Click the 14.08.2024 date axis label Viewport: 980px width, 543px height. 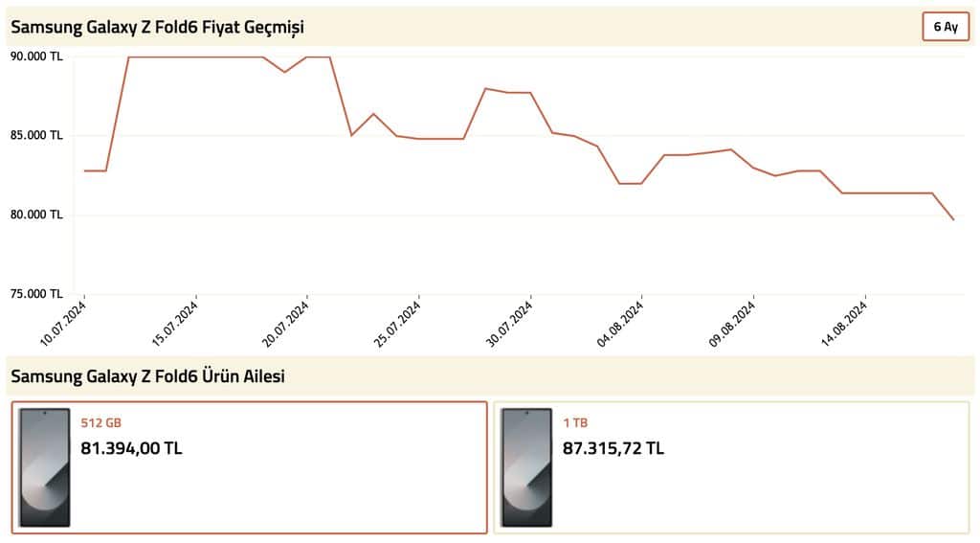click(844, 324)
